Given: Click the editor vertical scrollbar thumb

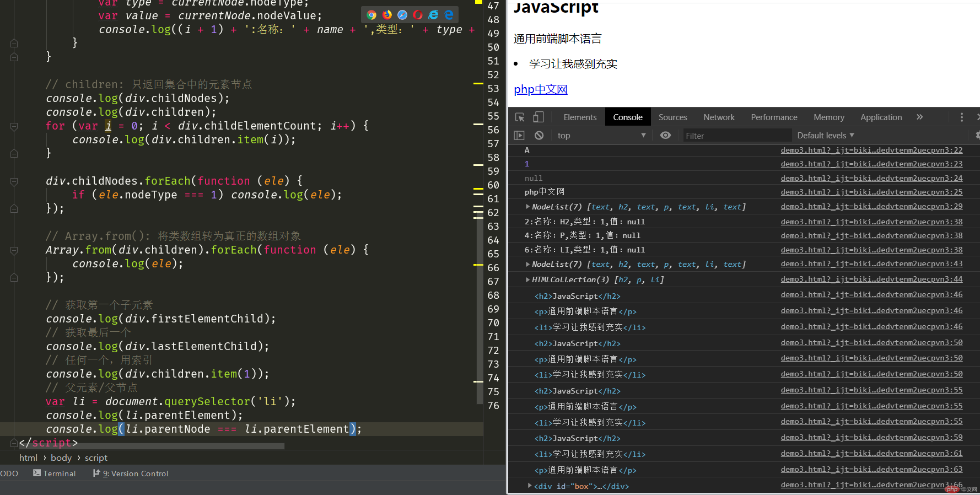Looking at the screenshot, I should click(479, 309).
